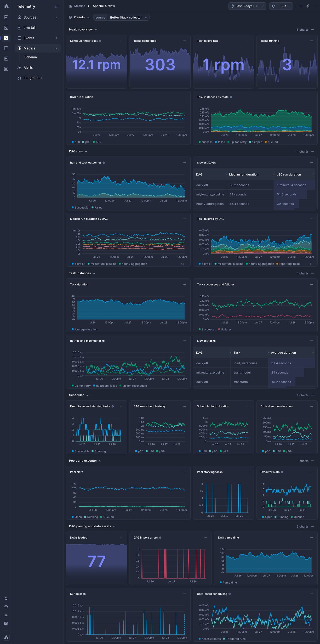Open Schema under Metrics
The image size is (320, 644).
pyautogui.click(x=31, y=57)
